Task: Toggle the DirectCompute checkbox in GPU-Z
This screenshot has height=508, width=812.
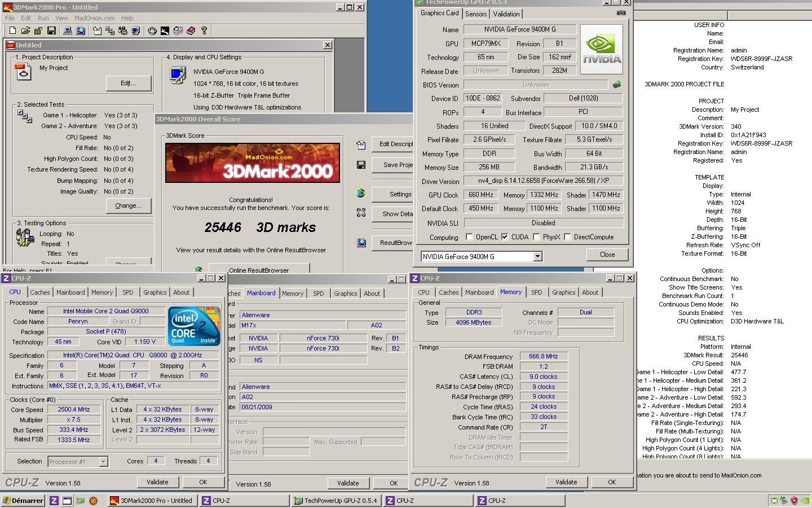Action: tap(567, 237)
